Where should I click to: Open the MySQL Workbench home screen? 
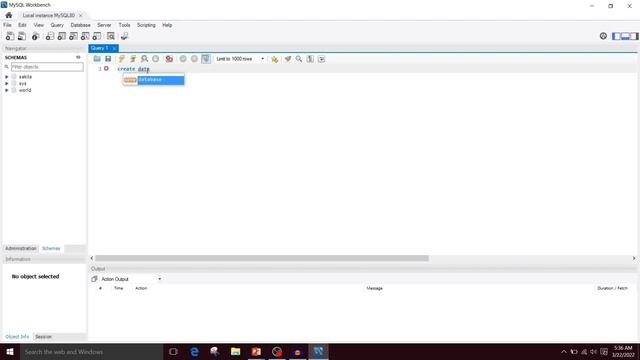(9, 15)
